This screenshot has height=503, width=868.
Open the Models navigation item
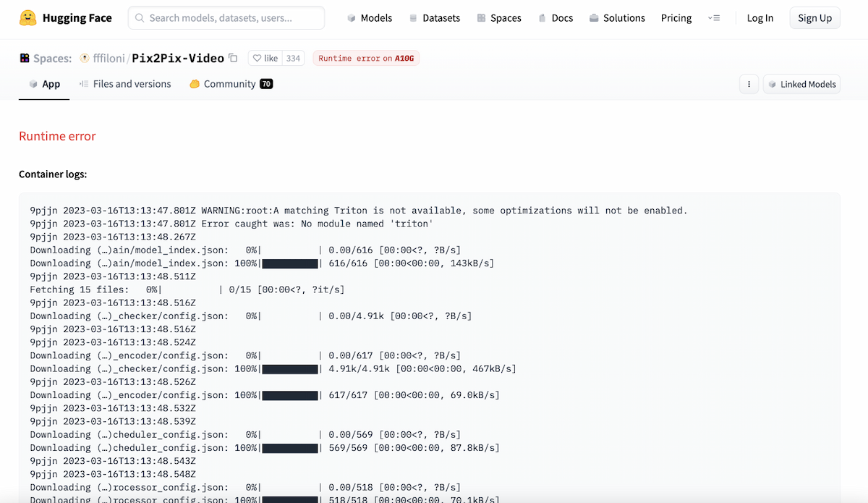tap(369, 18)
